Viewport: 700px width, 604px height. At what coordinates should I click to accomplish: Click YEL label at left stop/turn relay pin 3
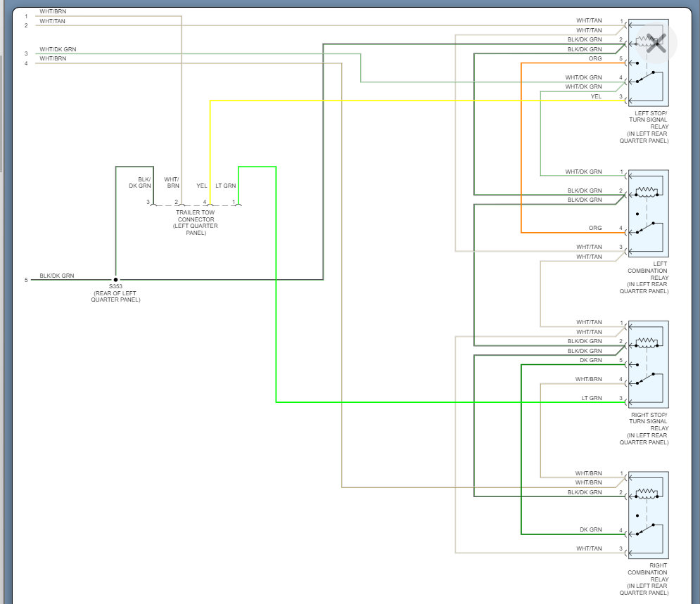pos(596,96)
